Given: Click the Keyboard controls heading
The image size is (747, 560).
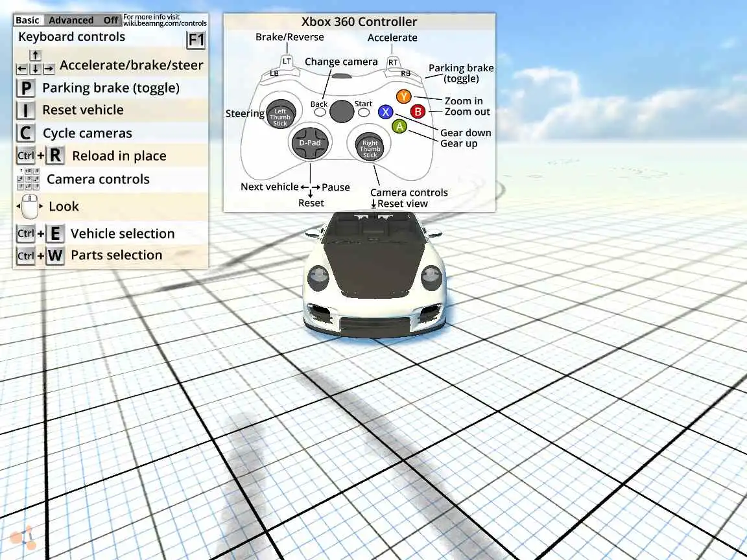Looking at the screenshot, I should 71,37.
